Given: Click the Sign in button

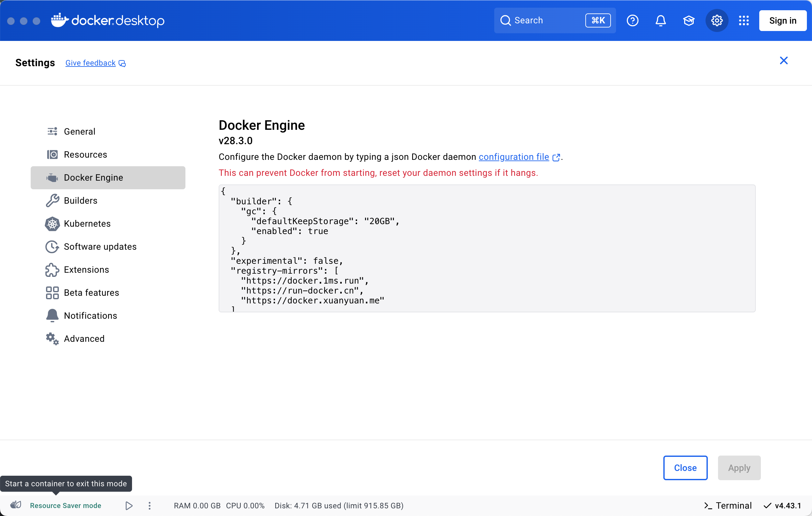Looking at the screenshot, I should [782, 20].
